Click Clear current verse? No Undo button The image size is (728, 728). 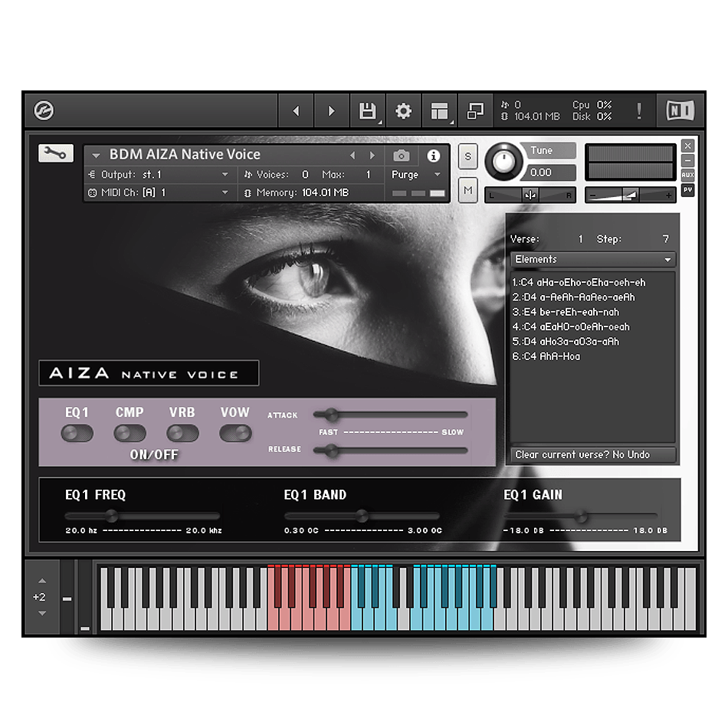coord(593,454)
